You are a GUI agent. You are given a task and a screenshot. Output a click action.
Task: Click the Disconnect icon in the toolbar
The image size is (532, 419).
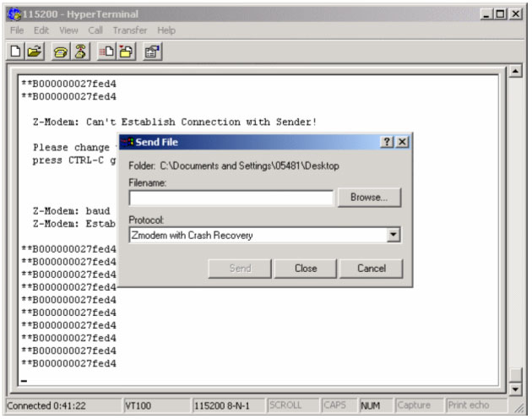tap(79, 52)
